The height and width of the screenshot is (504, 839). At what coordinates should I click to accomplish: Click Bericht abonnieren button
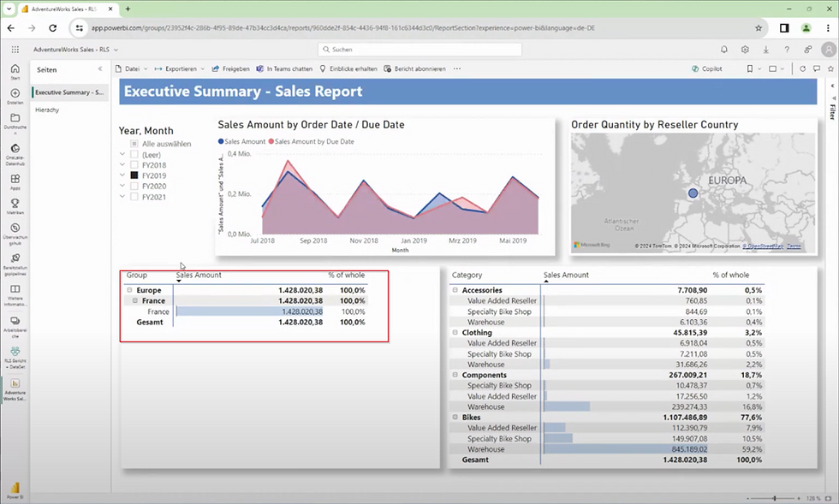[414, 68]
